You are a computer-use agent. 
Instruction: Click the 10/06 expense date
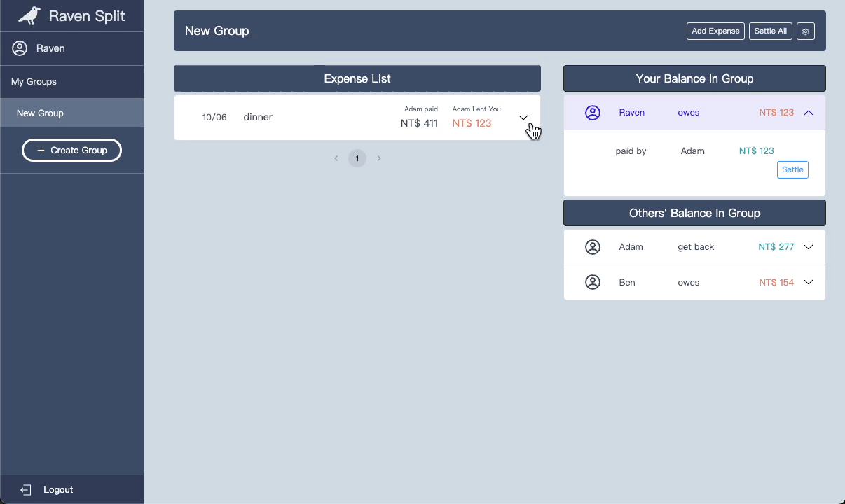(214, 117)
